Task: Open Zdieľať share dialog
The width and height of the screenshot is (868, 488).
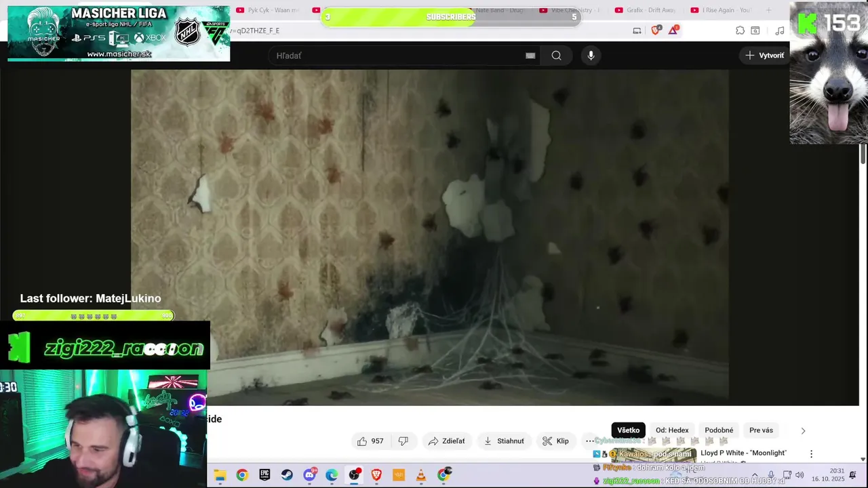Action: click(446, 441)
